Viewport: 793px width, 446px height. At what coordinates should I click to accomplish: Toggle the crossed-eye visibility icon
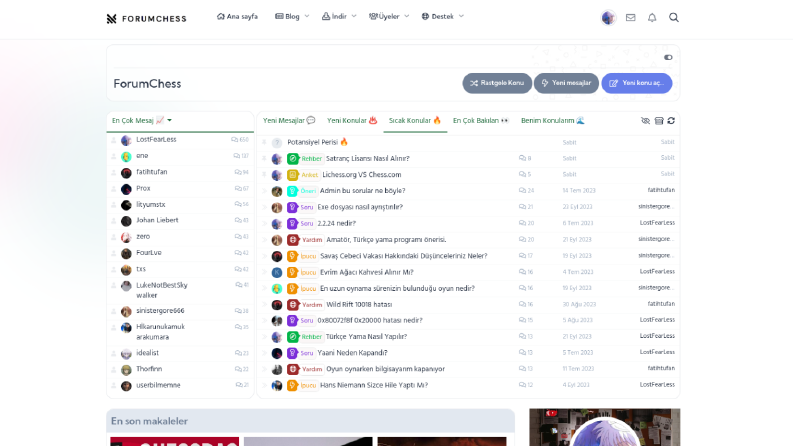(x=645, y=121)
